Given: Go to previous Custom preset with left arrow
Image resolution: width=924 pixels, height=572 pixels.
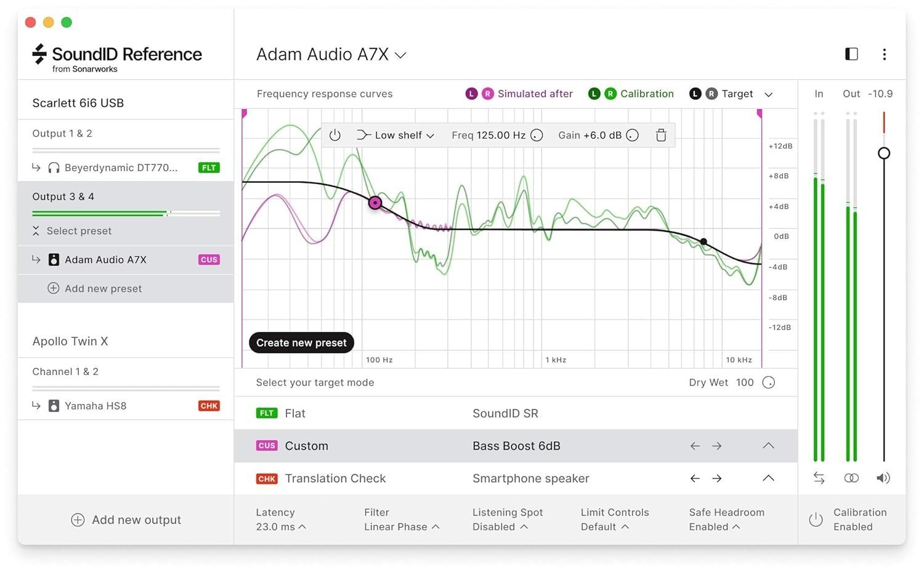Looking at the screenshot, I should point(695,446).
